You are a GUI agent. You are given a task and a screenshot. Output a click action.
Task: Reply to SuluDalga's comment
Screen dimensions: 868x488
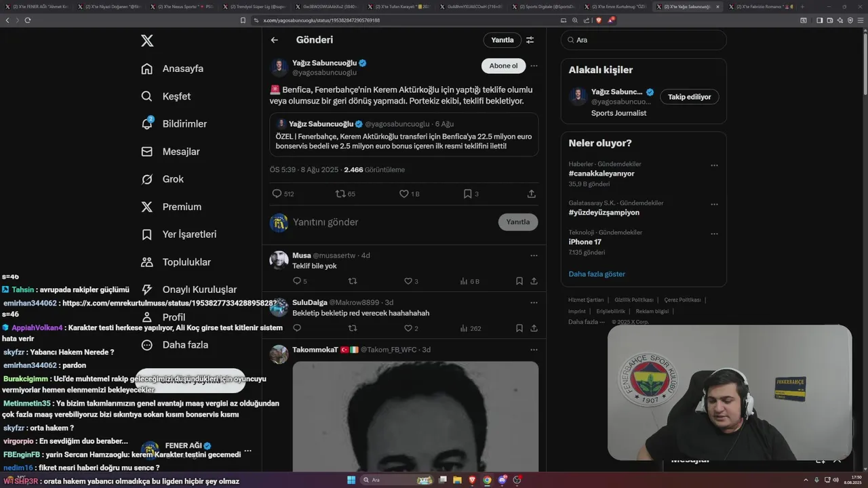pyautogui.click(x=297, y=328)
